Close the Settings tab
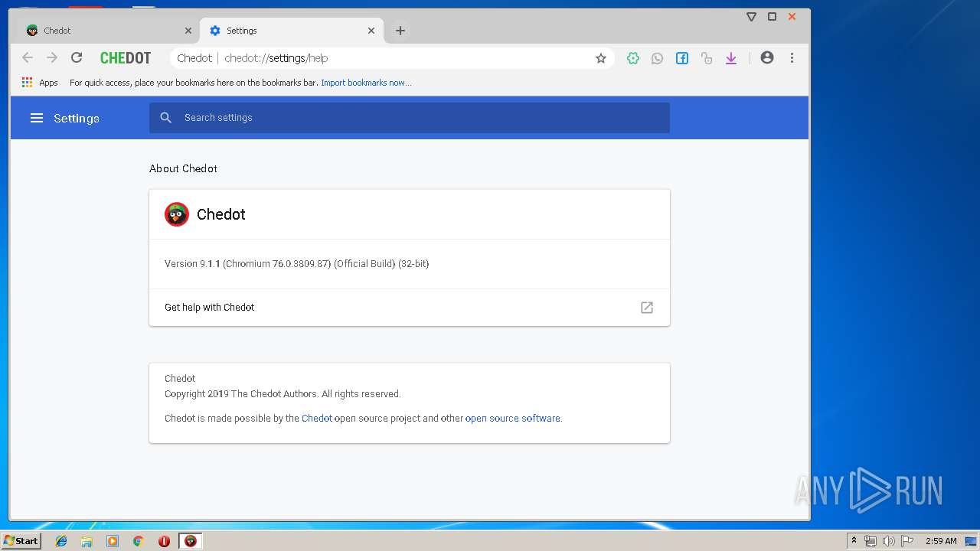The width and height of the screenshot is (980, 551). tap(371, 31)
